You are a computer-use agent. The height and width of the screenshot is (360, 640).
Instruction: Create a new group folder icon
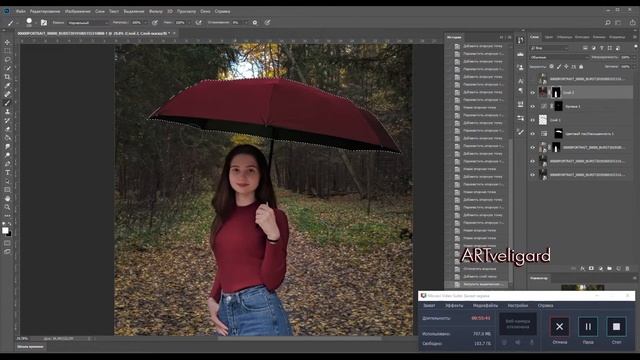[x=609, y=268]
